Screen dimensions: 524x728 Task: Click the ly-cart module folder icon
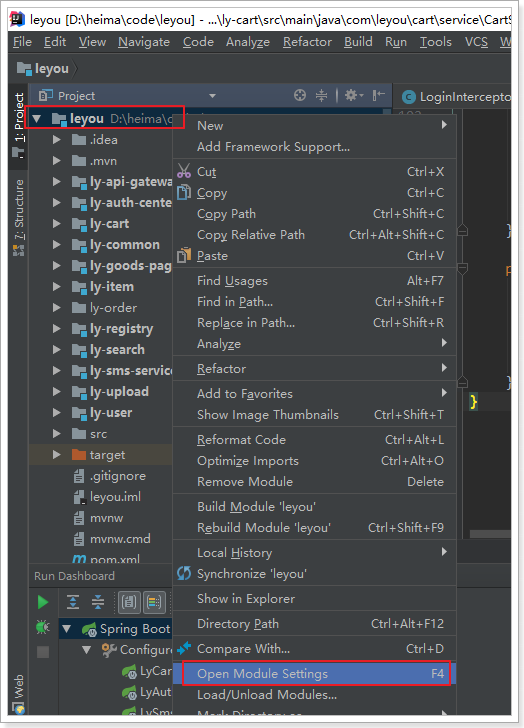pyautogui.click(x=79, y=223)
